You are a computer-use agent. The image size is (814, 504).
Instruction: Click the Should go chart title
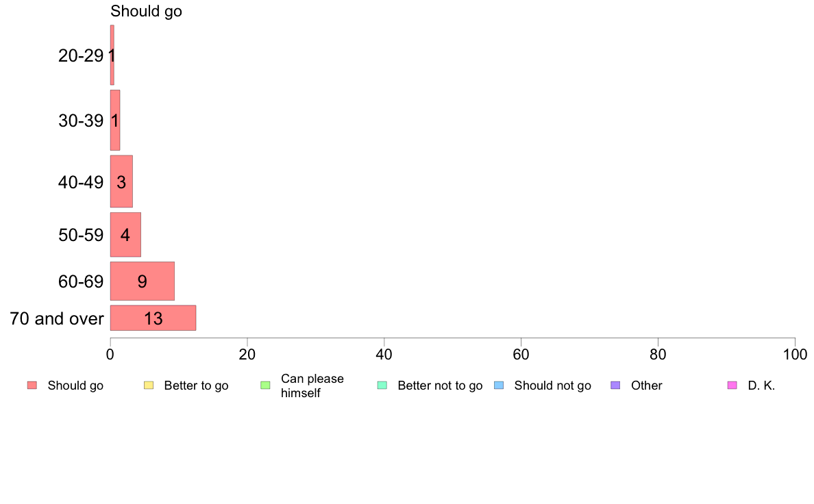tap(147, 11)
